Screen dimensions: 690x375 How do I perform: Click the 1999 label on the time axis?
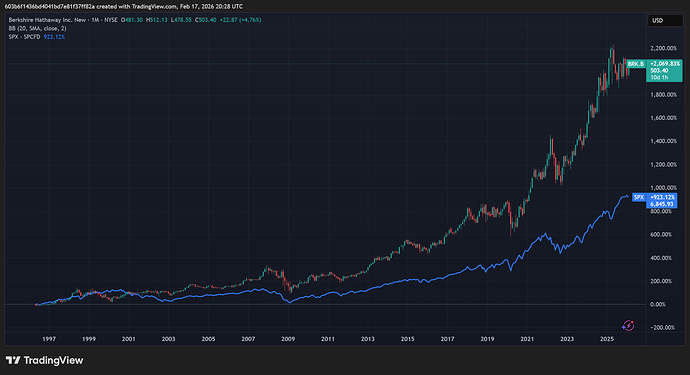[x=89, y=339]
